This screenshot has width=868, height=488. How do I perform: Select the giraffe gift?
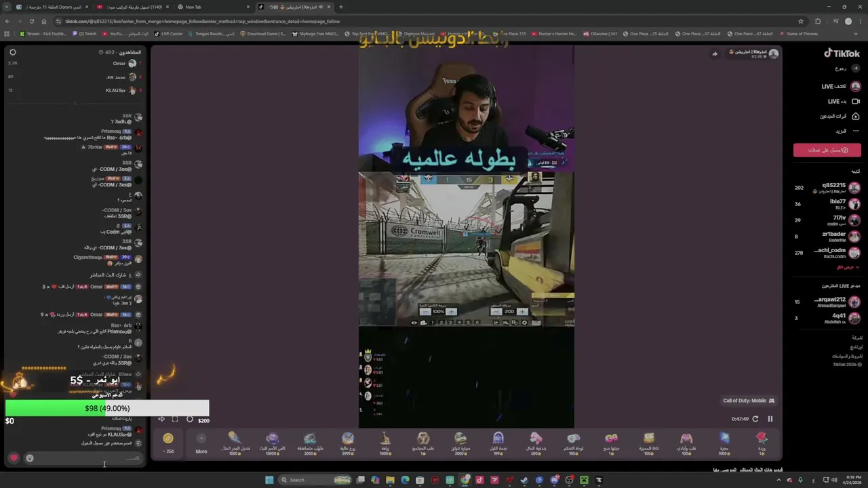(x=385, y=443)
